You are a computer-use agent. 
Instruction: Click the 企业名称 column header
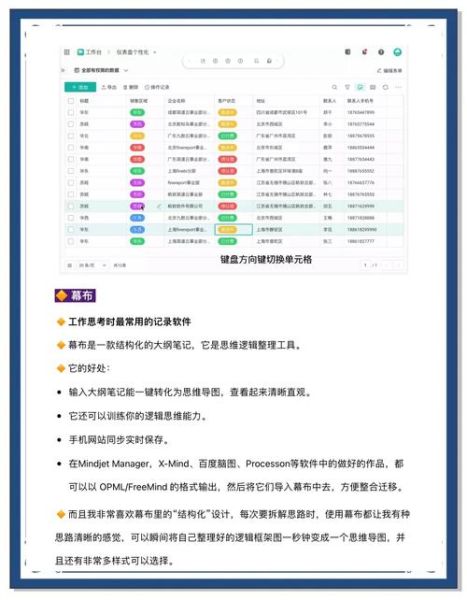pyautogui.click(x=176, y=101)
